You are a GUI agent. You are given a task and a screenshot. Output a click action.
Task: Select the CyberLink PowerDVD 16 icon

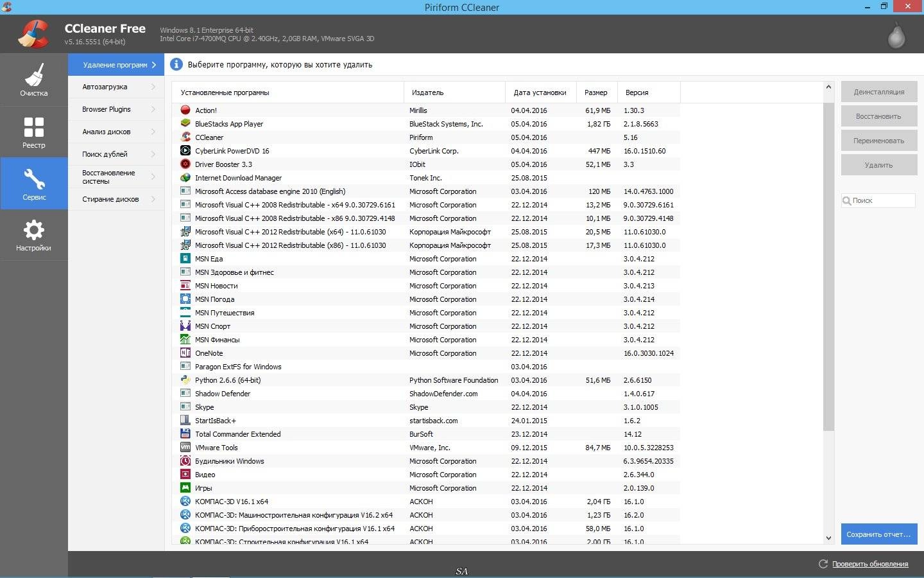185,150
